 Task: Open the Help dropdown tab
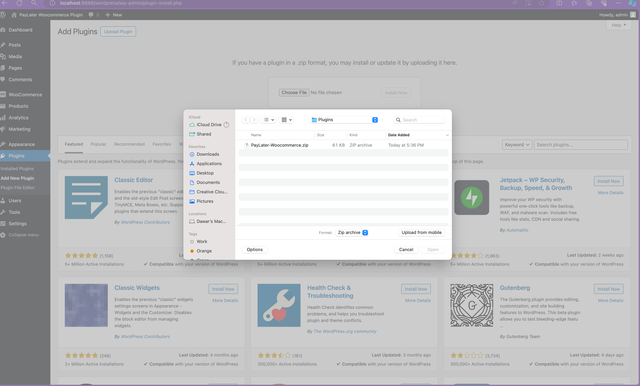(619, 25)
